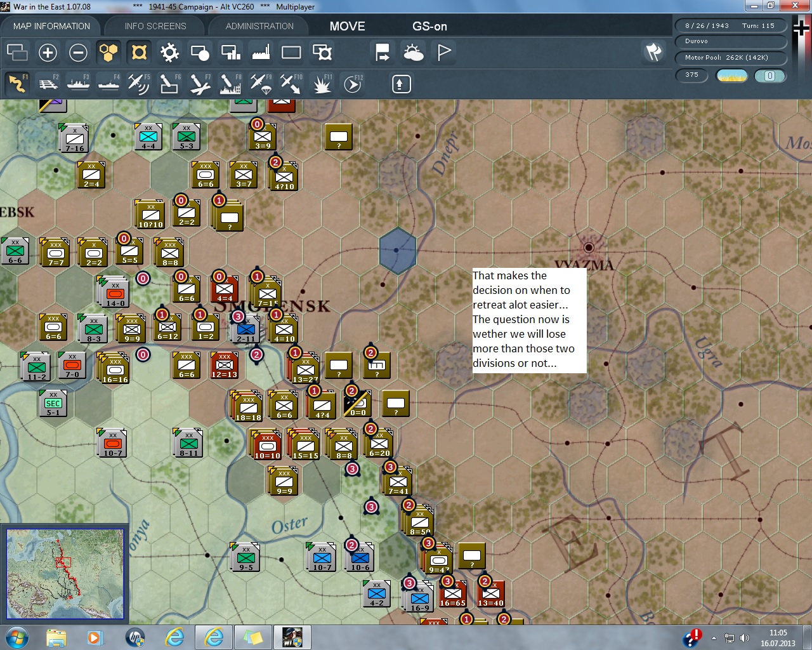The width and height of the screenshot is (812, 650).
Task: Toggle the rectangle-with-gear toolbar icon
Action: pos(322,52)
